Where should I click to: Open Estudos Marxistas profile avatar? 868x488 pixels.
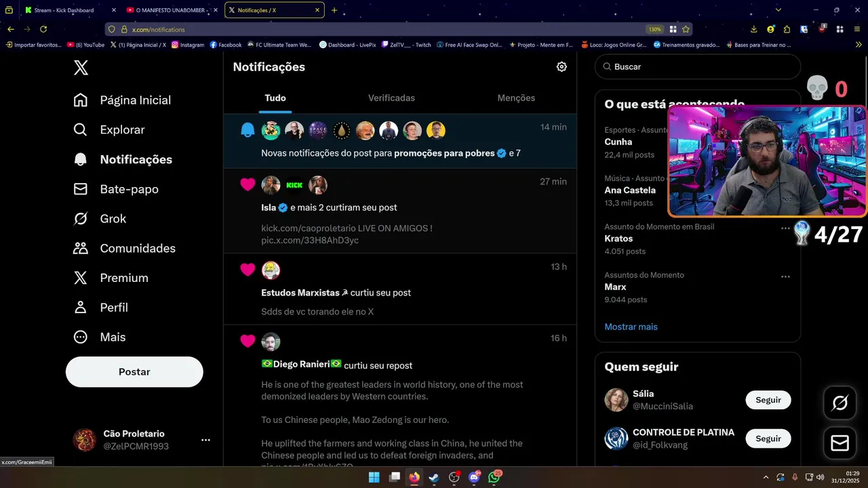271,270
